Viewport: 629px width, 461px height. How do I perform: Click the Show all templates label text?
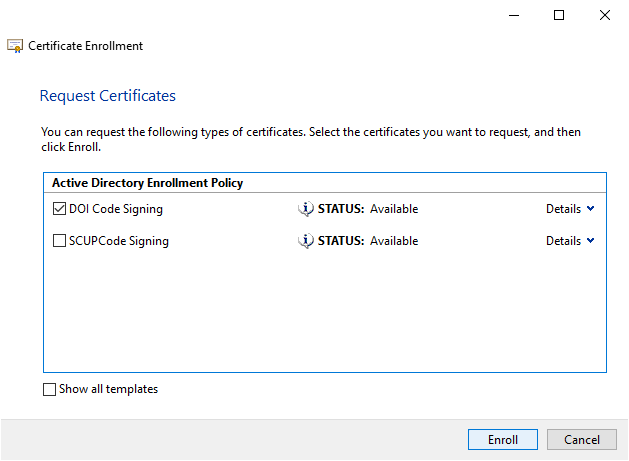click(x=108, y=390)
